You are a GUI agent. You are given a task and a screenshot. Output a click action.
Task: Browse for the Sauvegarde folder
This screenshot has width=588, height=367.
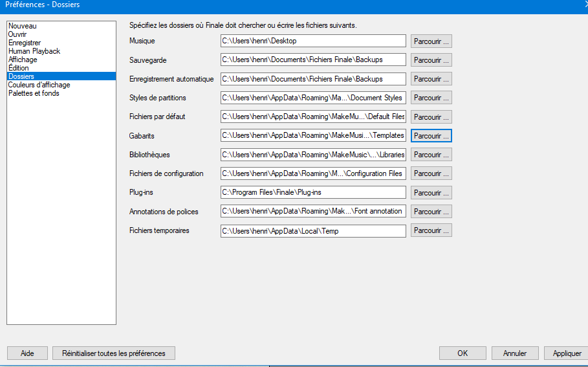(x=431, y=60)
